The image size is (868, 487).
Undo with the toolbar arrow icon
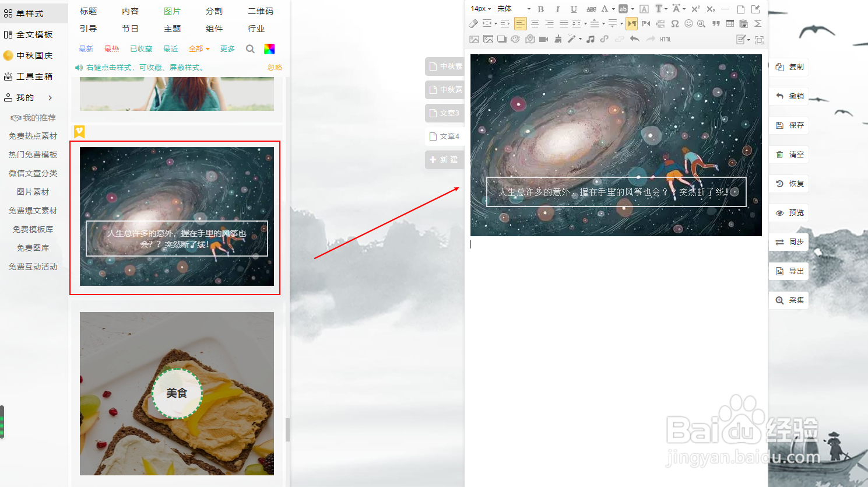point(635,39)
